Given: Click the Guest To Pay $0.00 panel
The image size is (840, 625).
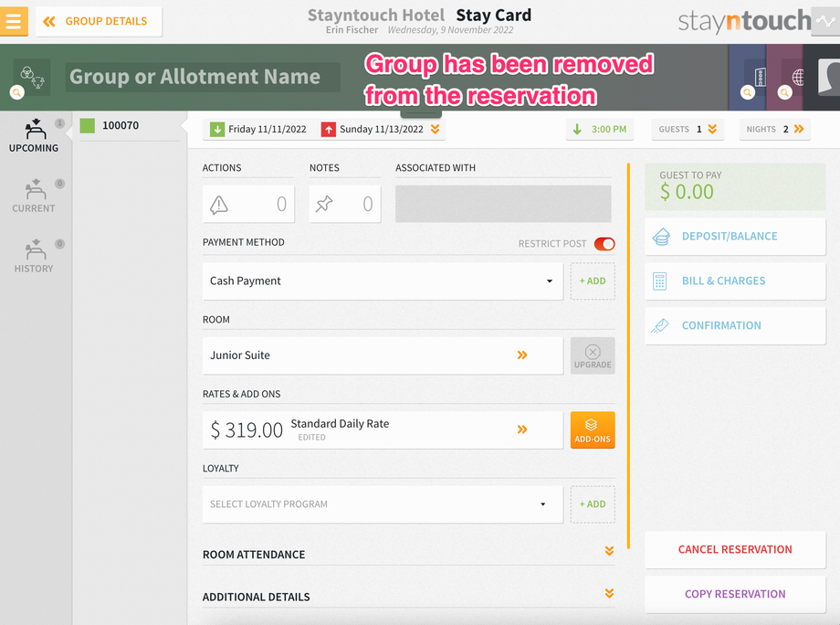Looking at the screenshot, I should pos(735,186).
